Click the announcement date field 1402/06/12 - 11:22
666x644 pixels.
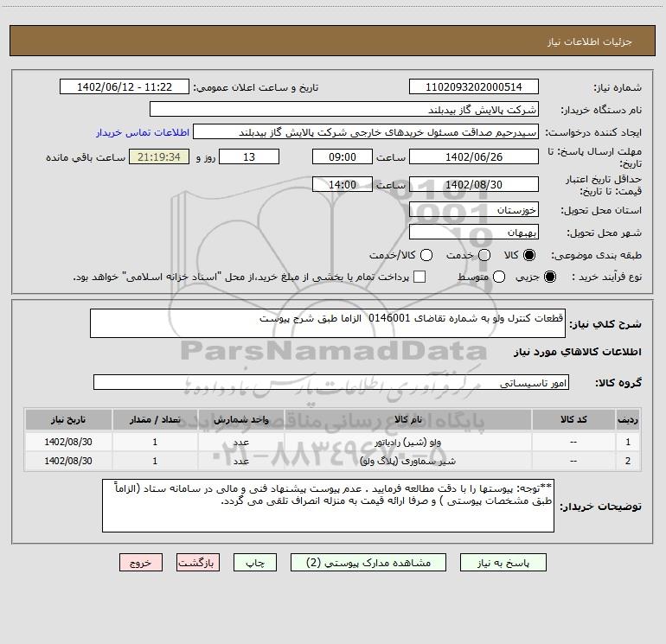(x=125, y=86)
